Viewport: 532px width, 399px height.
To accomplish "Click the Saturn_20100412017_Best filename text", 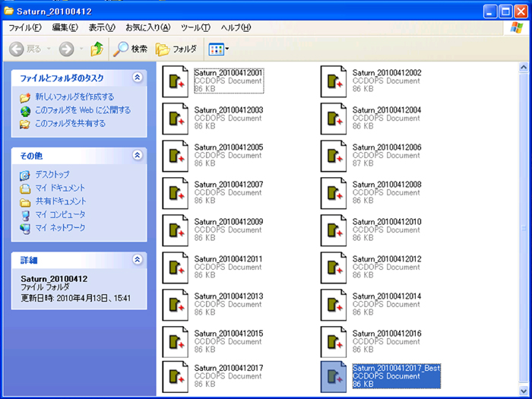I will (x=396, y=368).
